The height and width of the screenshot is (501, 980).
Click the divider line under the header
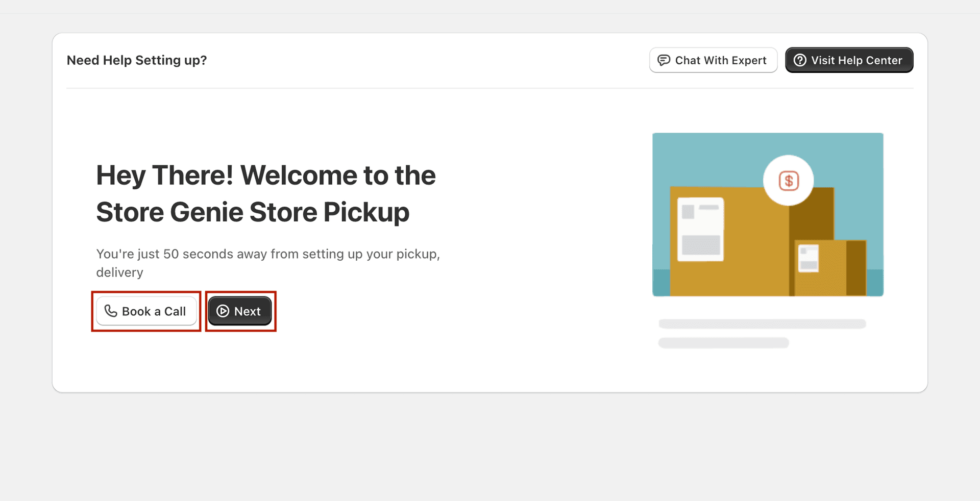click(490, 88)
